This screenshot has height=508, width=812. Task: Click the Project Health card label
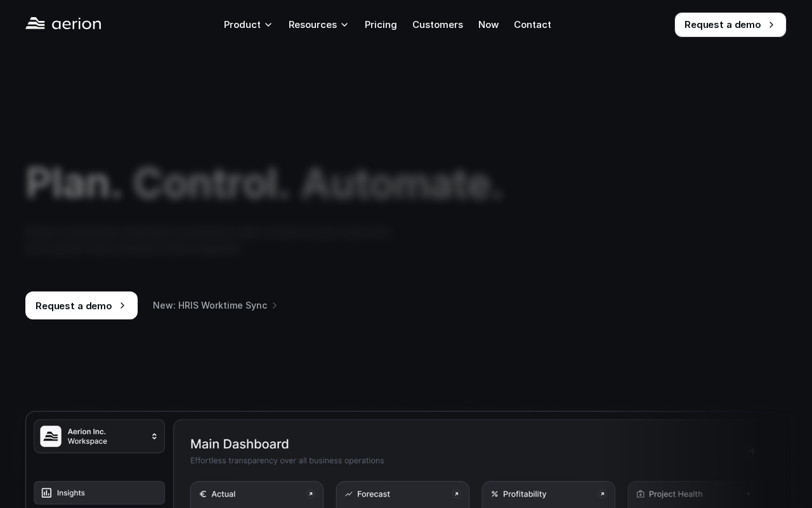click(x=676, y=494)
